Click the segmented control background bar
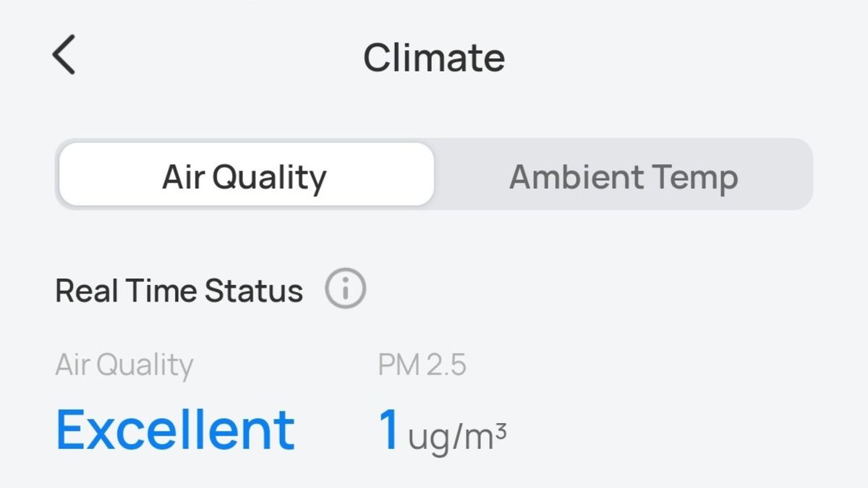 coord(434,174)
